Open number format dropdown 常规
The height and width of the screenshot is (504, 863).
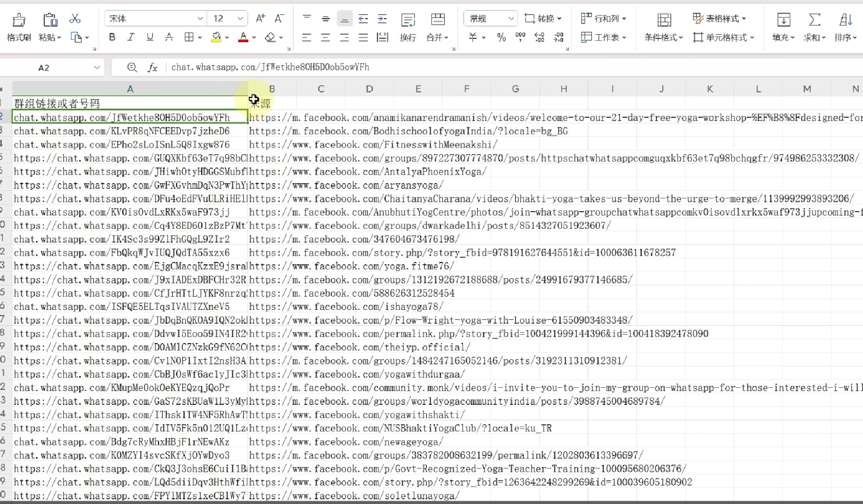point(511,19)
